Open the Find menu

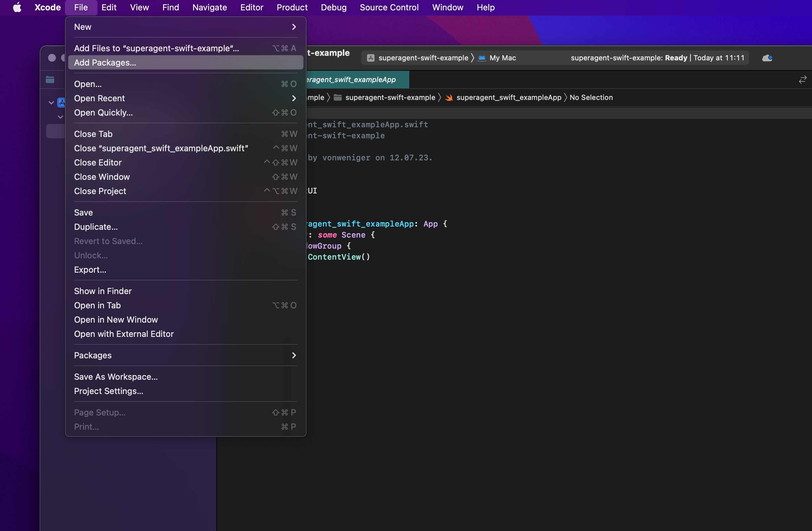[x=171, y=7]
